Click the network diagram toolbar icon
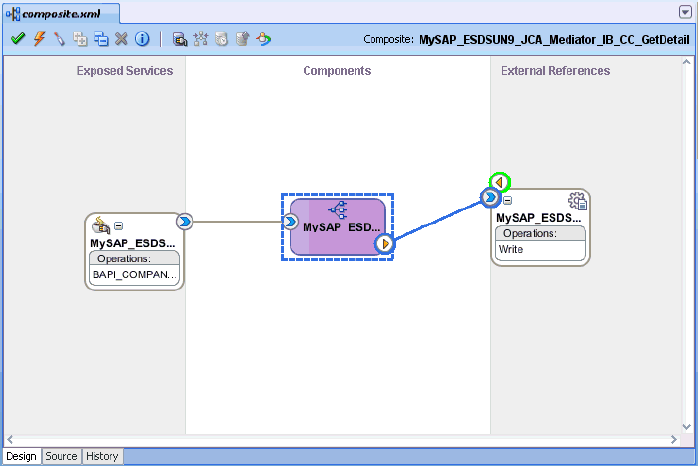Image resolution: width=698 pixels, height=466 pixels. [201, 39]
